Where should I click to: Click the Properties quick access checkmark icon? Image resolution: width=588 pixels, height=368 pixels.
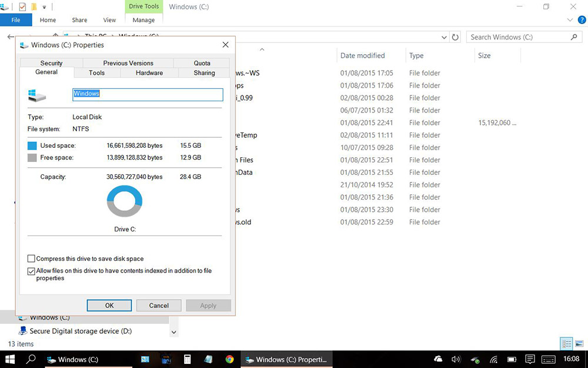(x=22, y=6)
